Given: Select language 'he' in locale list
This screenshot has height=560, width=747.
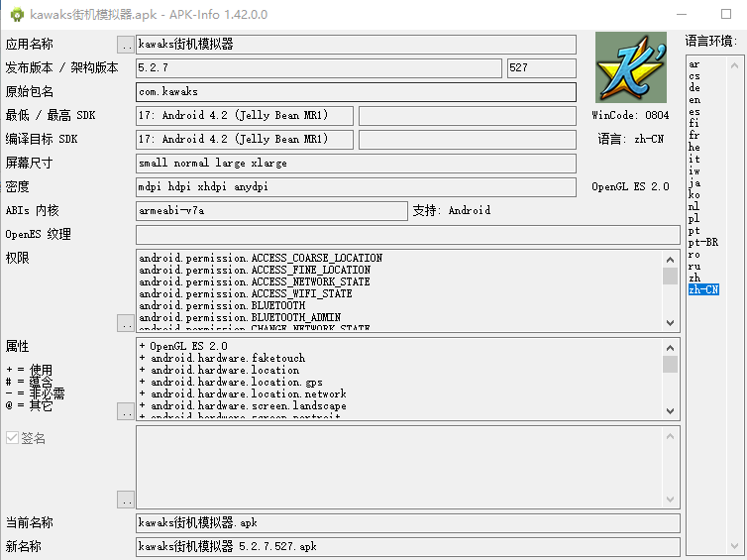Looking at the screenshot, I should tap(694, 148).
